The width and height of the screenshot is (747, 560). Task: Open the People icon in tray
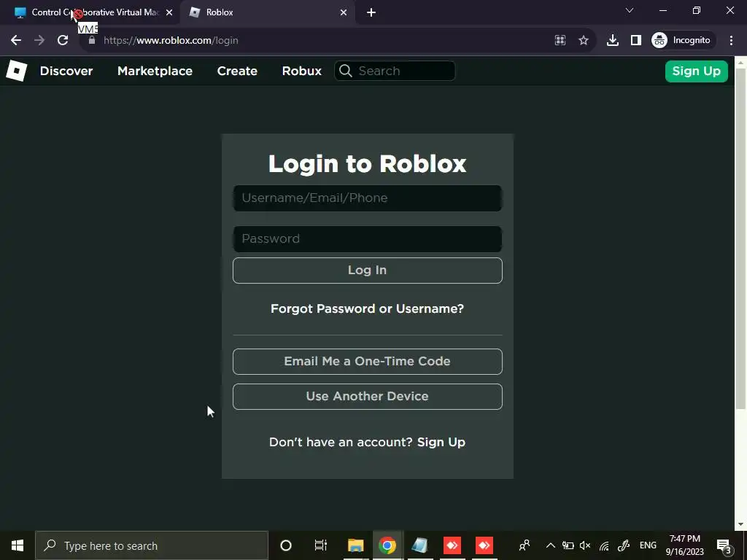click(525, 545)
